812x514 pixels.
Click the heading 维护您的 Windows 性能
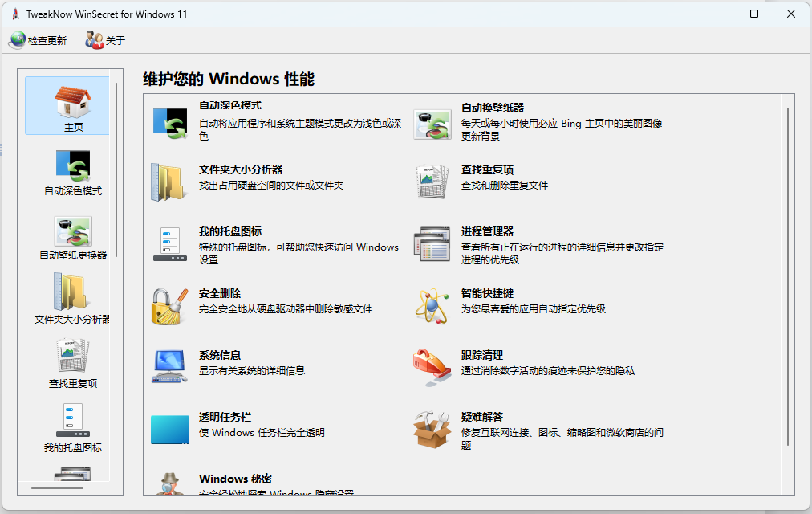point(229,79)
